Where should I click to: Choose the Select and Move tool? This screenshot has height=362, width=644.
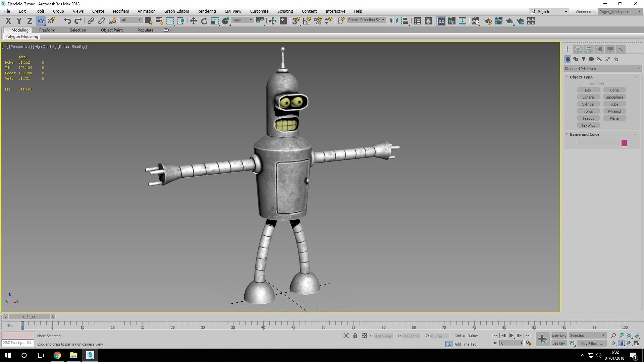pyautogui.click(x=194, y=21)
